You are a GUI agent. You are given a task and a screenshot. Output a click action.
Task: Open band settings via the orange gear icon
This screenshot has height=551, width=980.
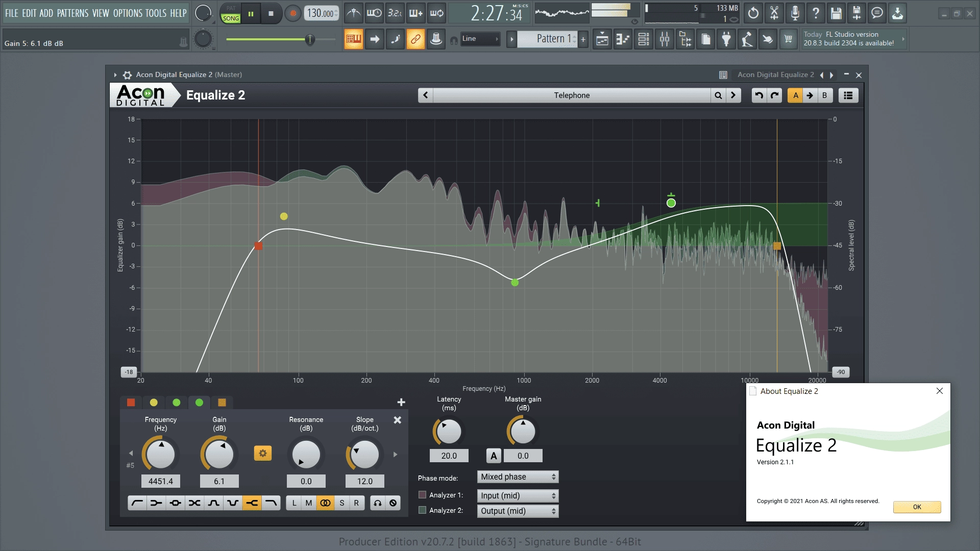tap(263, 453)
